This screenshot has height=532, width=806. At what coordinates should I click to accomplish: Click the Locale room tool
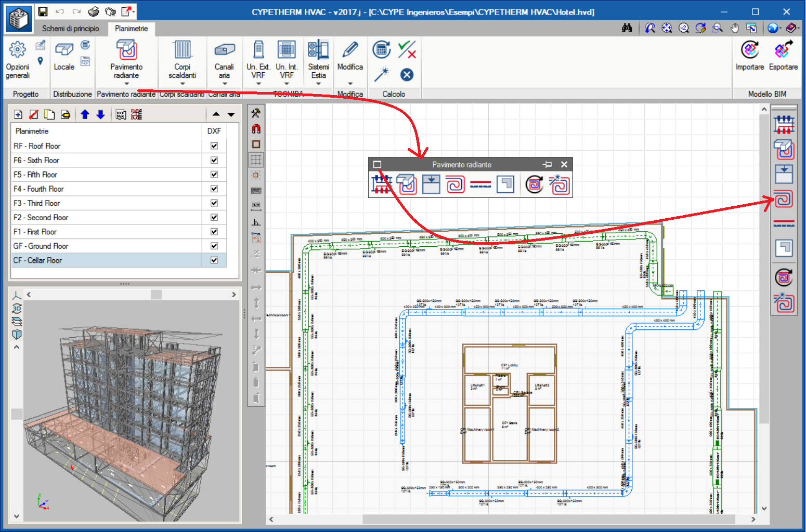(64, 56)
